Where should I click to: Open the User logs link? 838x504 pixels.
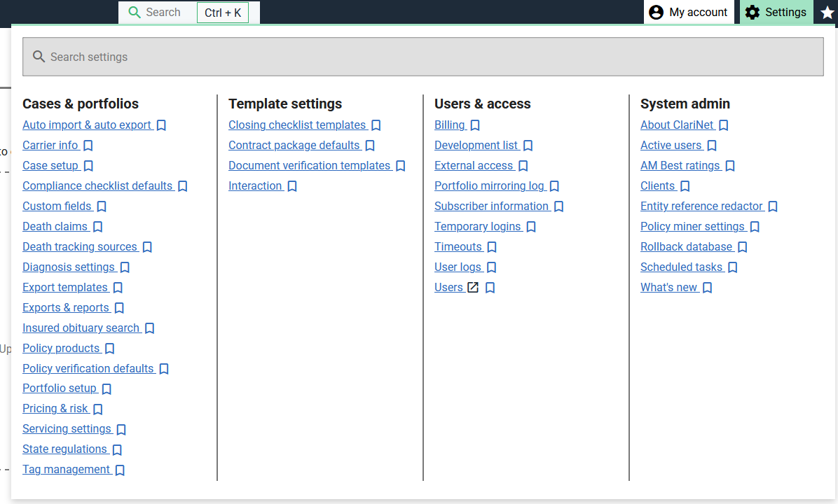[x=458, y=267]
